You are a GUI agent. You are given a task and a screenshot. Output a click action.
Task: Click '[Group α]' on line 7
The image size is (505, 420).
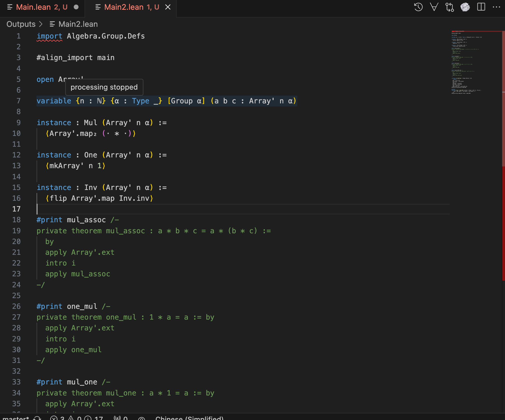(x=186, y=101)
